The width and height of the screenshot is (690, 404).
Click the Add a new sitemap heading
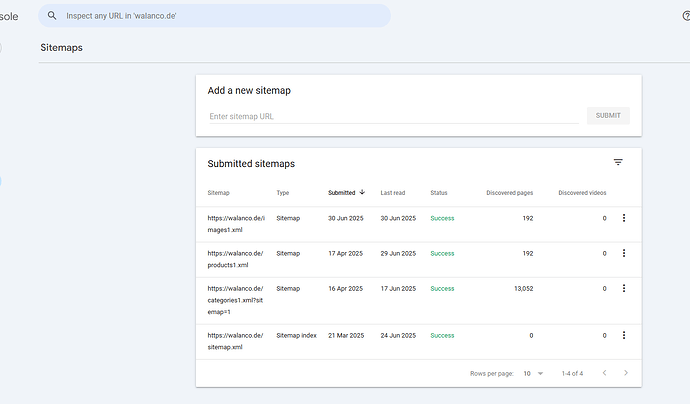[x=249, y=91]
